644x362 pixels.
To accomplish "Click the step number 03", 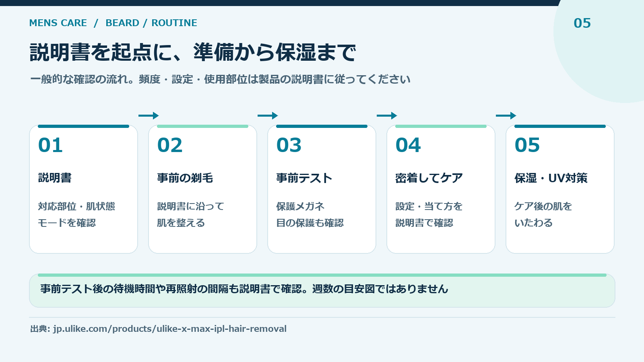I will coord(289,145).
